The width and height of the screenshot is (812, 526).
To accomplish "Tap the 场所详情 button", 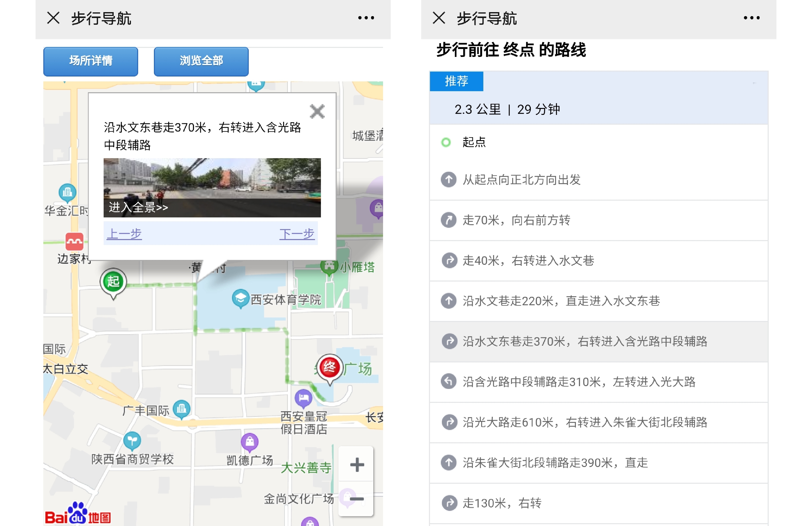I will (x=91, y=61).
